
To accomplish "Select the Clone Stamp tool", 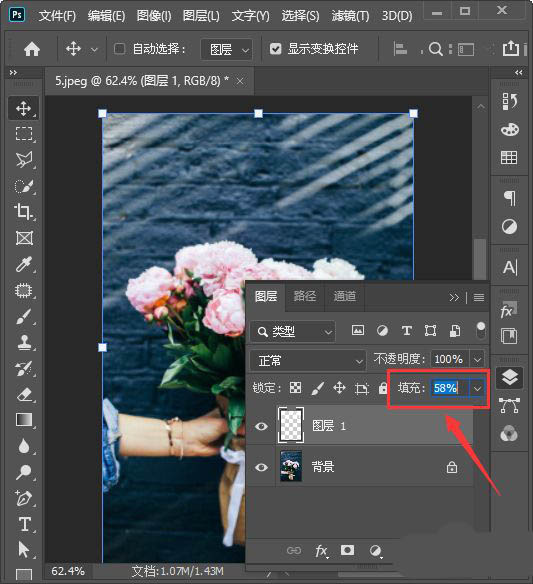I will coord(24,342).
